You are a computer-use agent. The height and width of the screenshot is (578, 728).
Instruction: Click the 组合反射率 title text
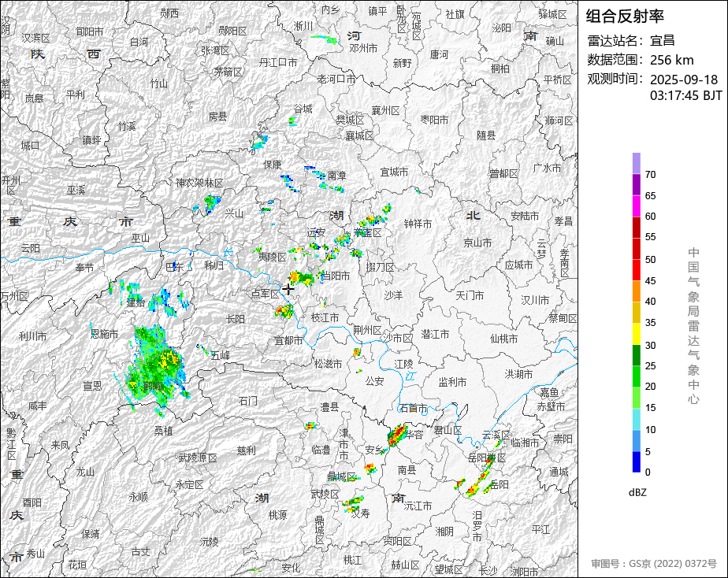pyautogui.click(x=625, y=16)
